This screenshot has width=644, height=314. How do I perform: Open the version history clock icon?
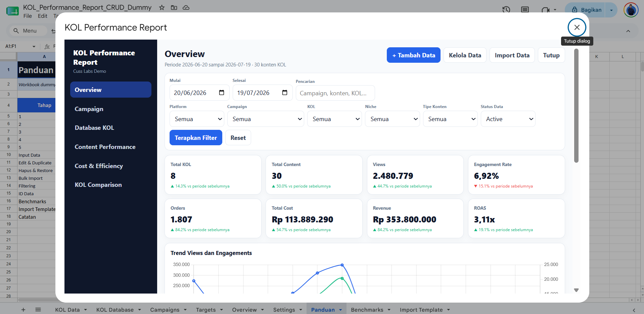click(x=506, y=10)
